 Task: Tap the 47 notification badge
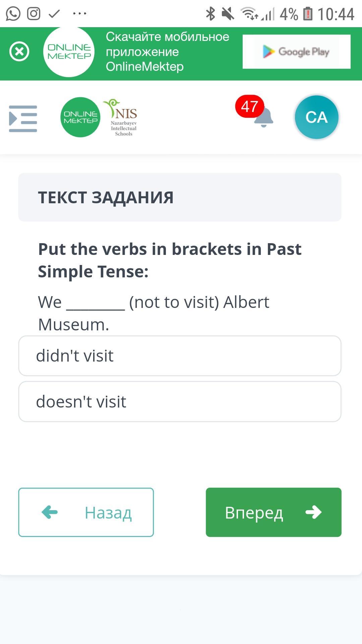249,107
